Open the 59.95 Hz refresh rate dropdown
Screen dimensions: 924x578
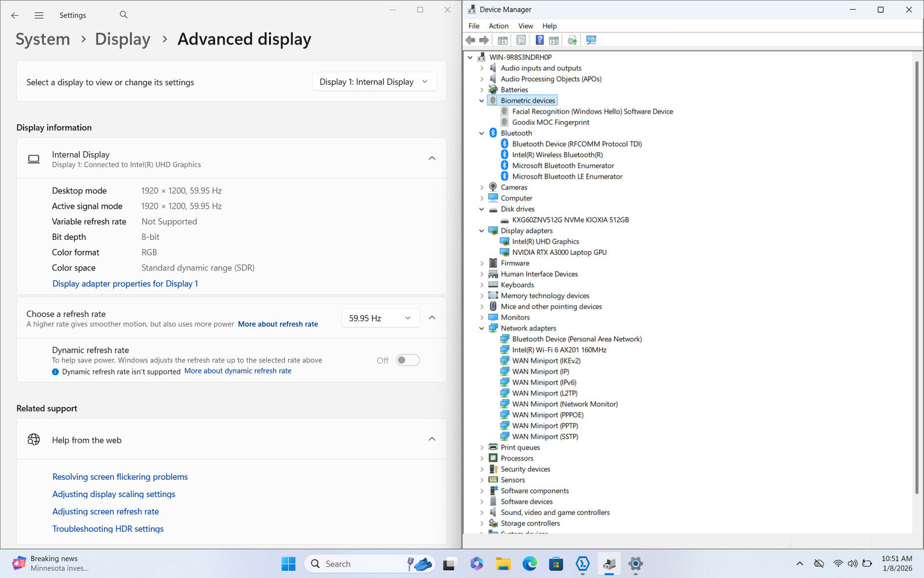380,318
